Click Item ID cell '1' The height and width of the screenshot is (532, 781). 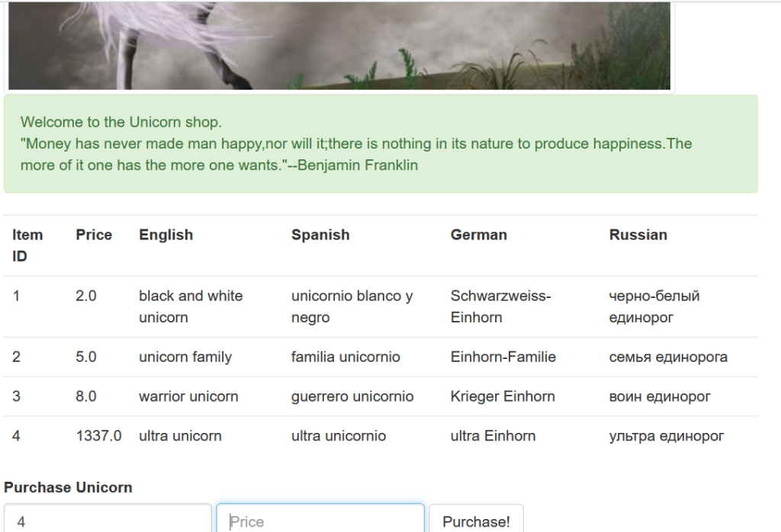16,296
